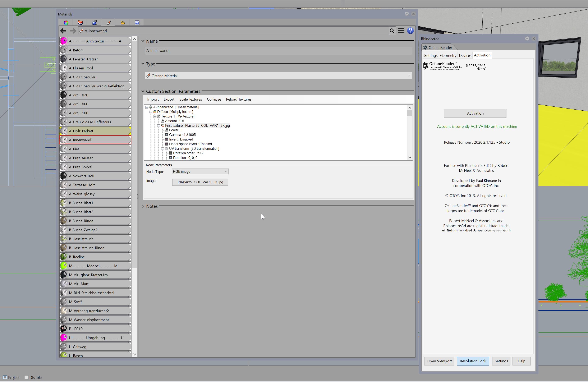Open the Environments sphere tab icon
The width and height of the screenshot is (588, 382).
pos(94,23)
